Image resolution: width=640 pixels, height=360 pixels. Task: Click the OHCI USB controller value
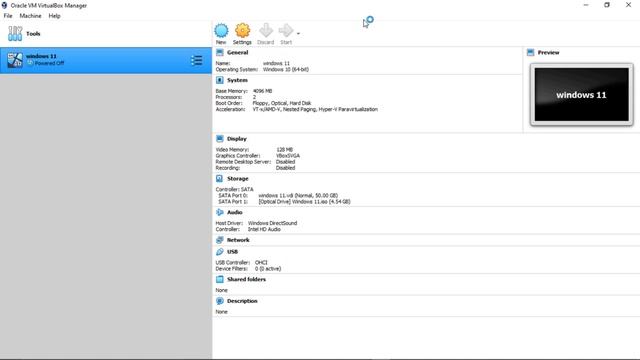(x=261, y=262)
